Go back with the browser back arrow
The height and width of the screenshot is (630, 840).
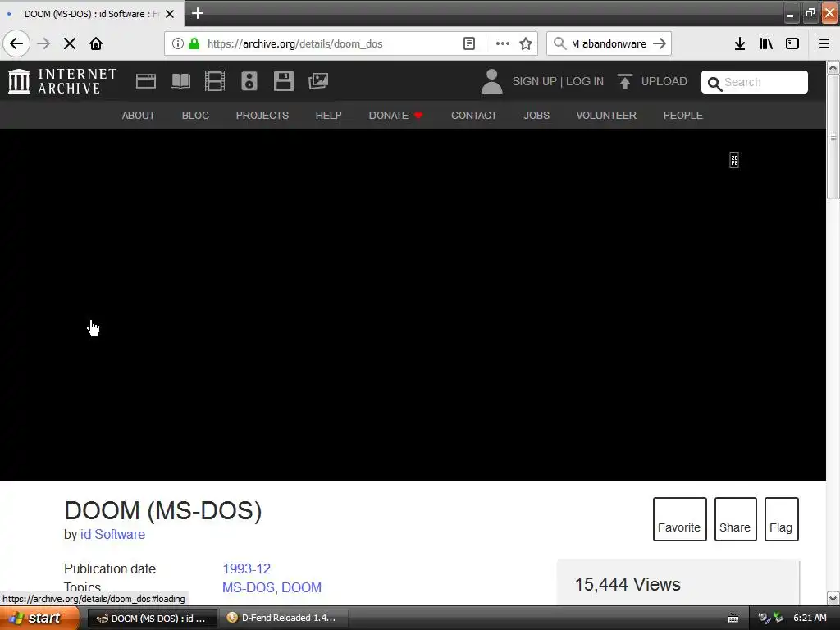[16, 43]
